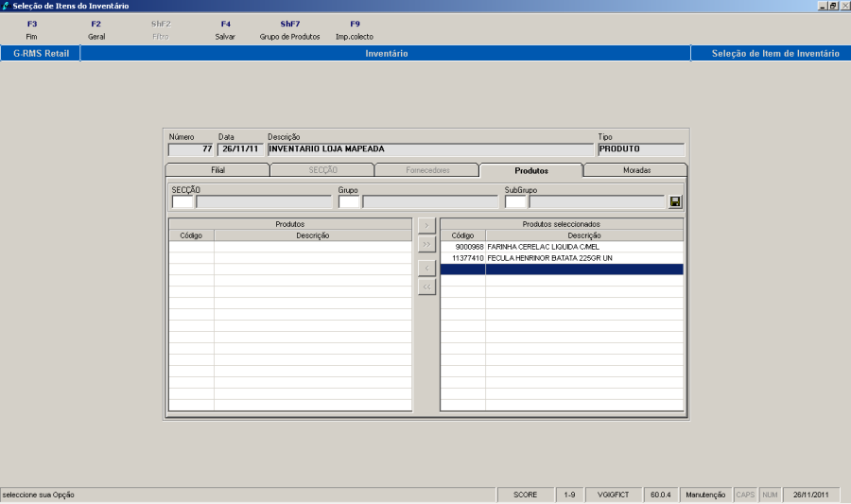Viewport: 851px width, 504px height.
Task: Click the Código header in Produtos seleccionados
Action: pyautogui.click(x=462, y=235)
